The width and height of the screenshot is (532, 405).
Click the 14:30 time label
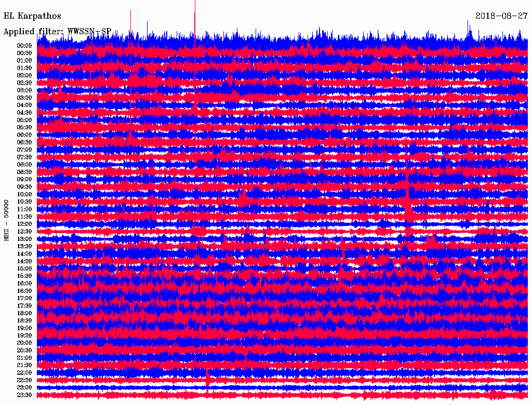[x=24, y=261]
